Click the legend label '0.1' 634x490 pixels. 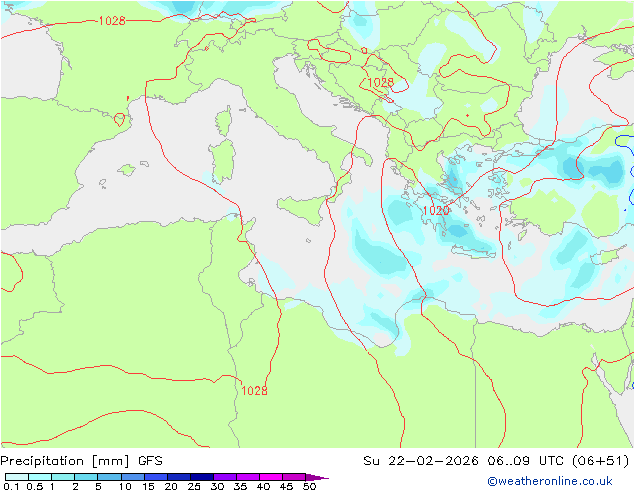(x=11, y=486)
